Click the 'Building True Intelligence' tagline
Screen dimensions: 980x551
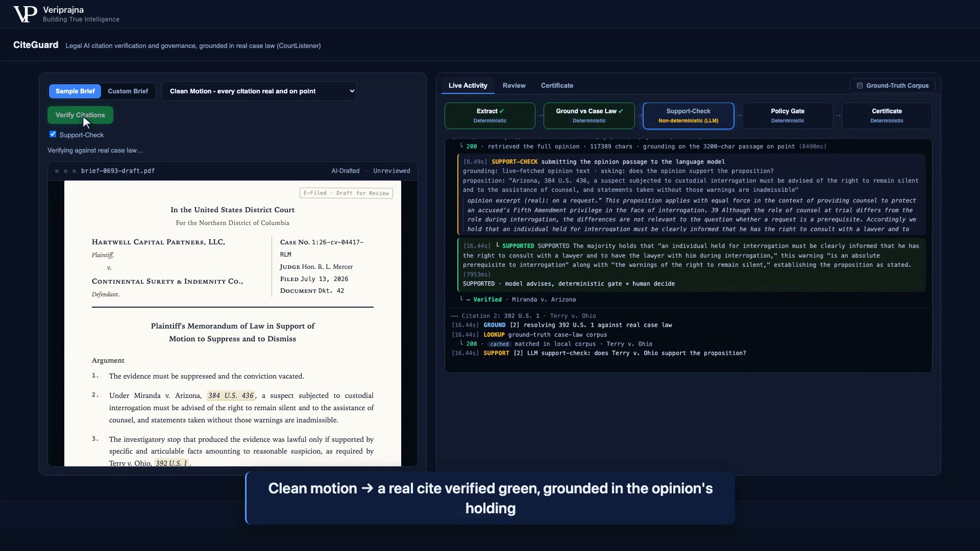tap(81, 19)
